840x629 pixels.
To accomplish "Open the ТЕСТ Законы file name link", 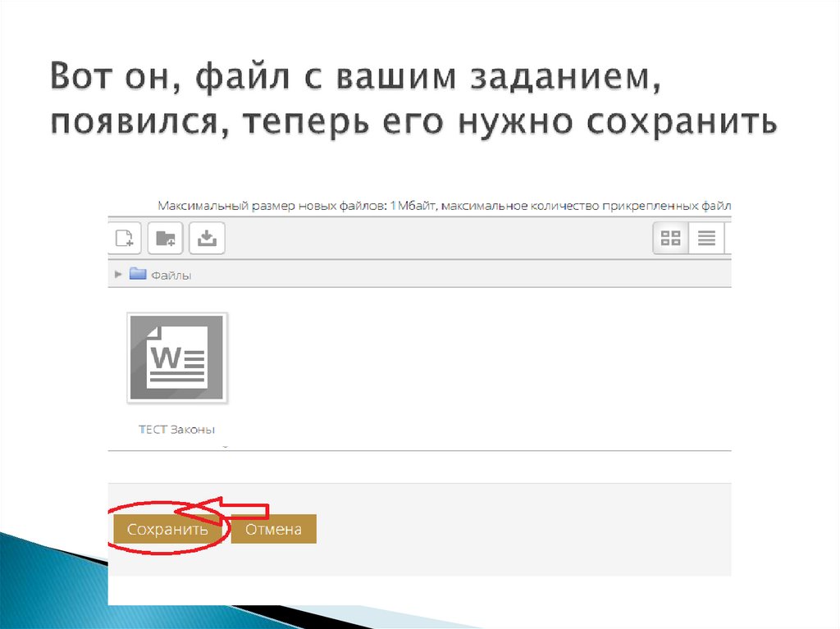I will [x=177, y=427].
